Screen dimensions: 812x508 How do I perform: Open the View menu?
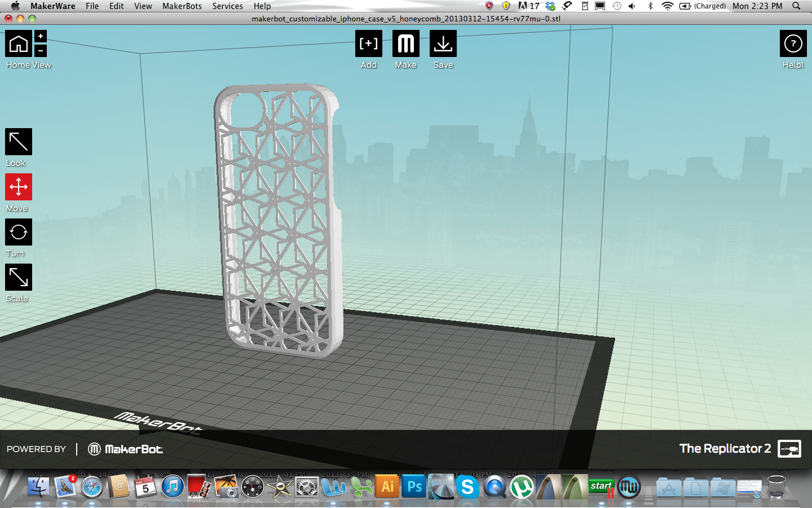(x=143, y=6)
